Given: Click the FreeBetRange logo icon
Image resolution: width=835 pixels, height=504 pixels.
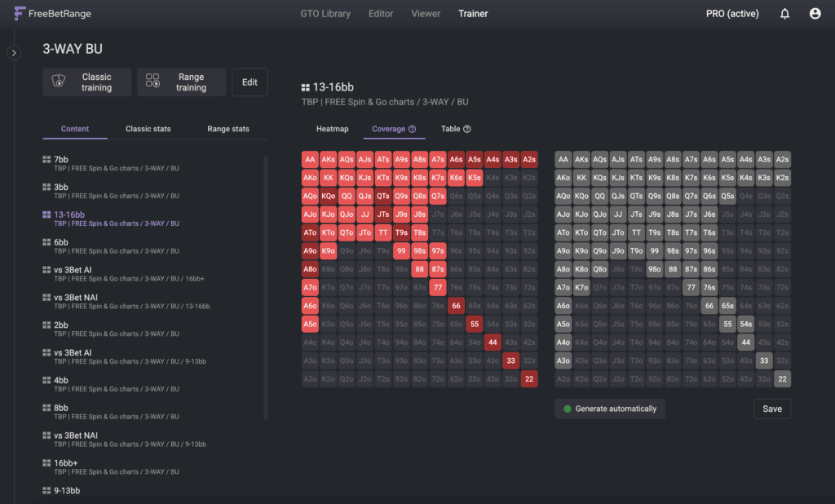Looking at the screenshot, I should (20, 14).
